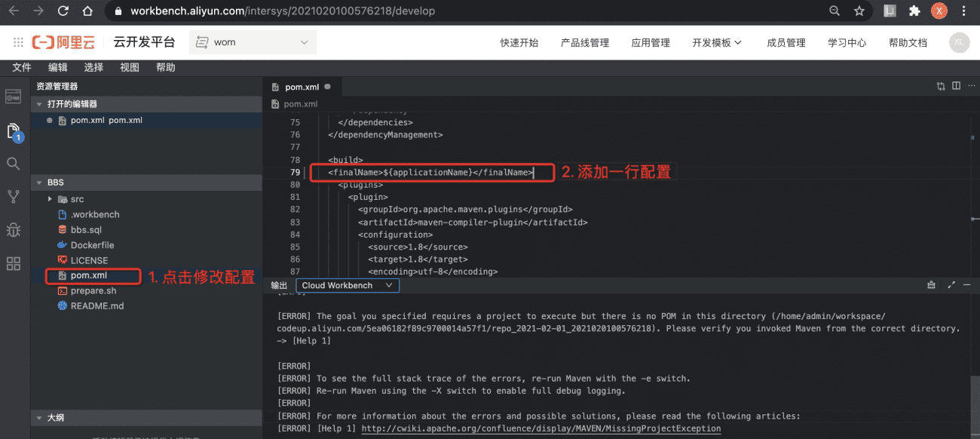Go to 成员管理
Viewport: 980px width, 439px height.
click(x=786, y=42)
